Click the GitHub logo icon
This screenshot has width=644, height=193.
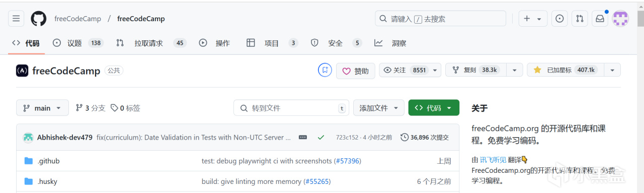click(x=39, y=19)
